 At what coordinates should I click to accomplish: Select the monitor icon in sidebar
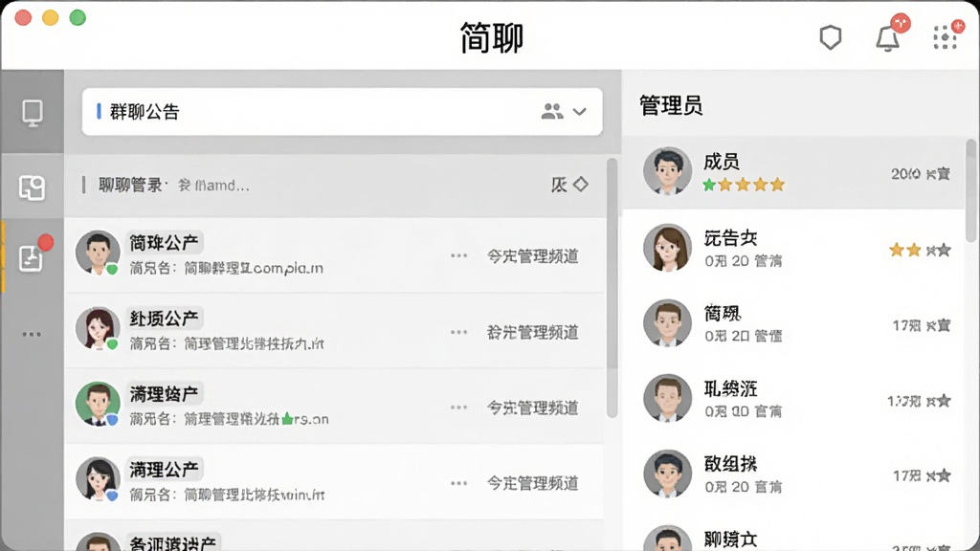(x=33, y=113)
